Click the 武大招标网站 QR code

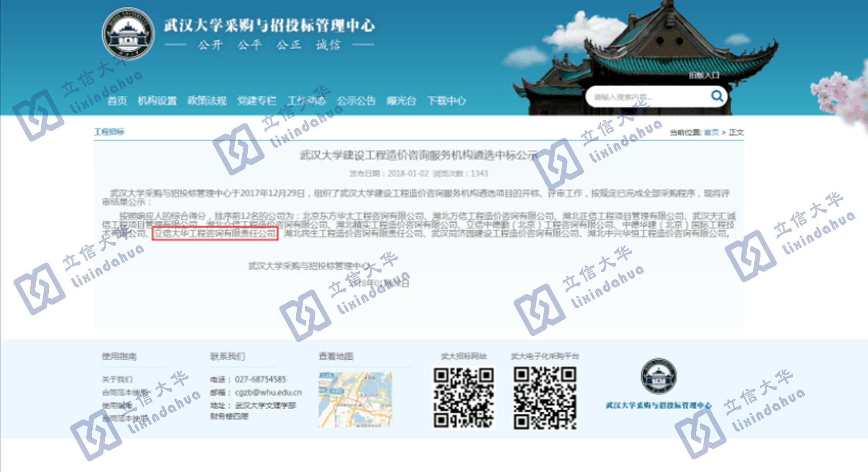coord(464,398)
